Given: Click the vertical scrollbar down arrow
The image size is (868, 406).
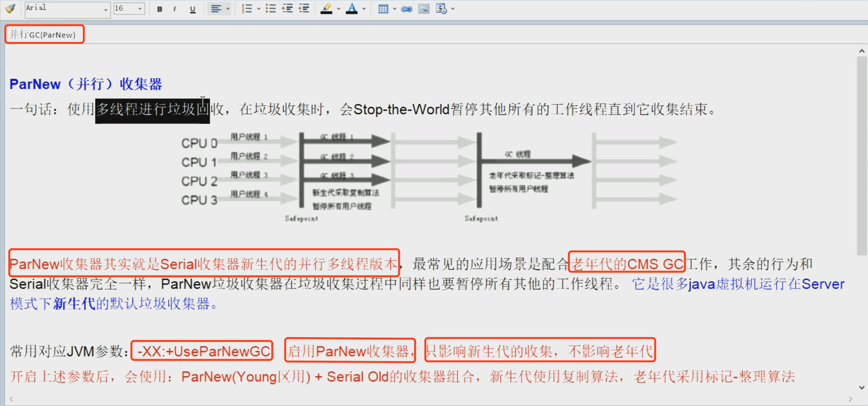Looking at the screenshot, I should (861, 388).
